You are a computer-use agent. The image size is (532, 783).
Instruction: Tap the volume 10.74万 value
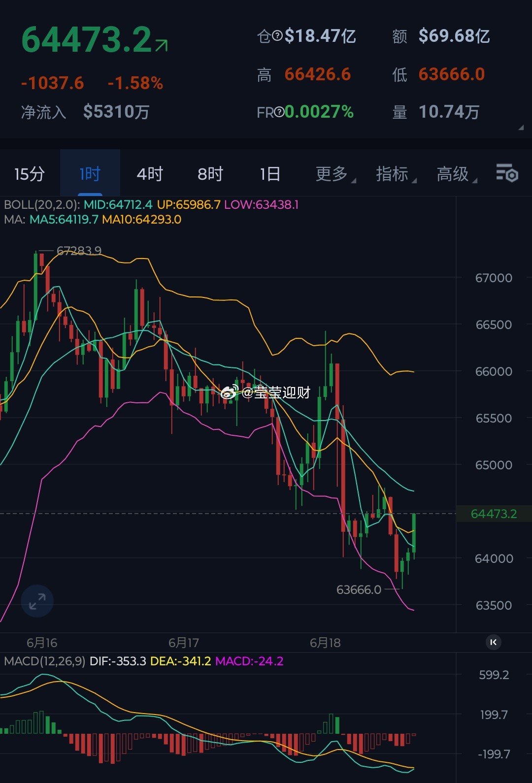(449, 112)
